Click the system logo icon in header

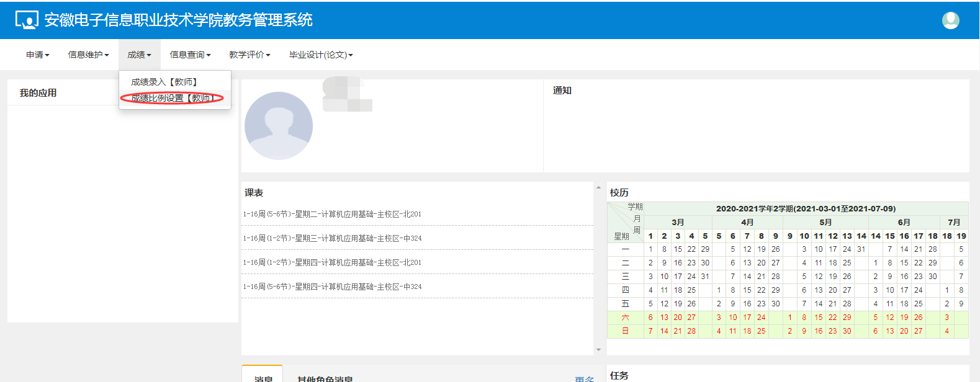pos(27,20)
